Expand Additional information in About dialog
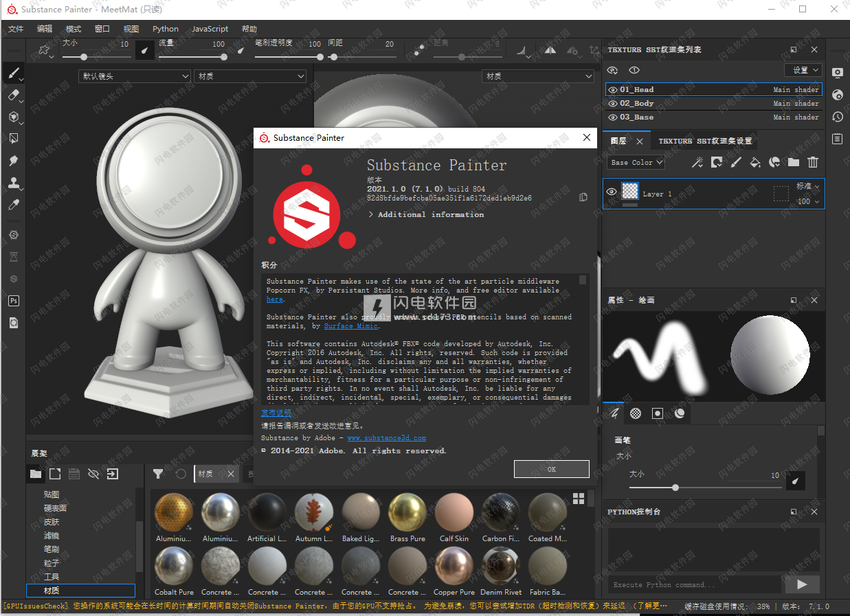Screen dimensions: 850x616 pyautogui.click(x=426, y=214)
